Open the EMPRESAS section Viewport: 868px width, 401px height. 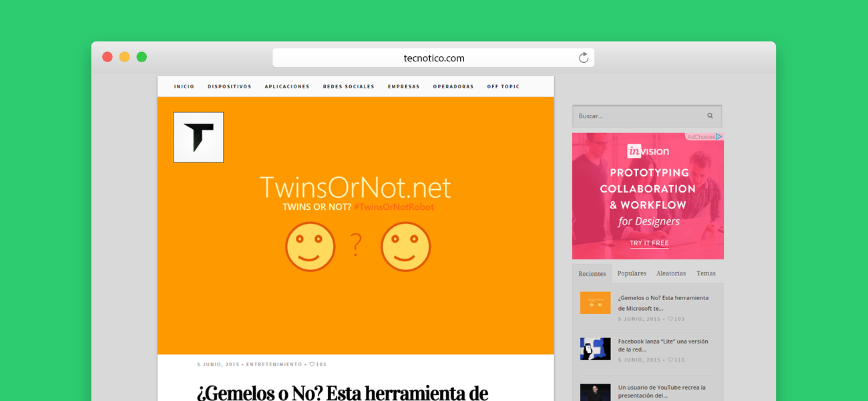(x=404, y=86)
